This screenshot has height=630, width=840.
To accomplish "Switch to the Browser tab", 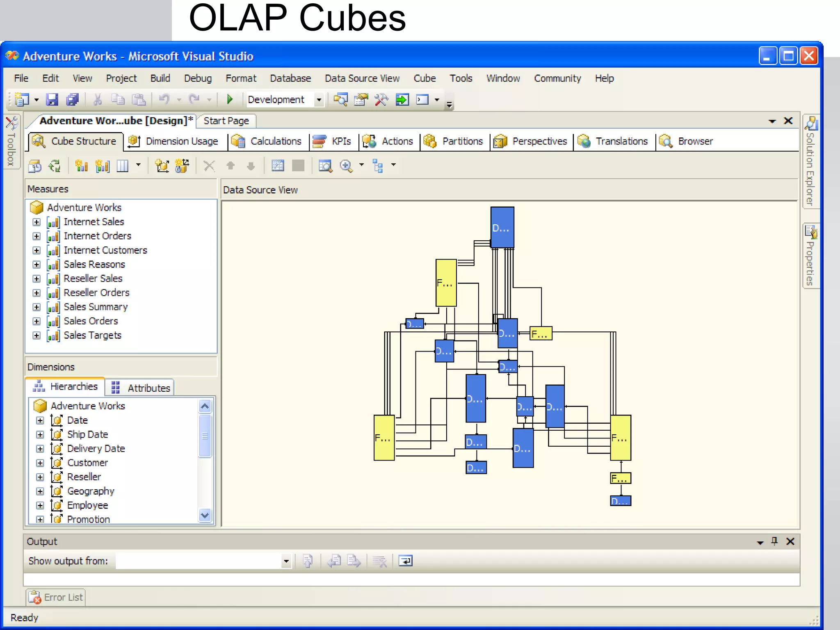I will pos(687,142).
